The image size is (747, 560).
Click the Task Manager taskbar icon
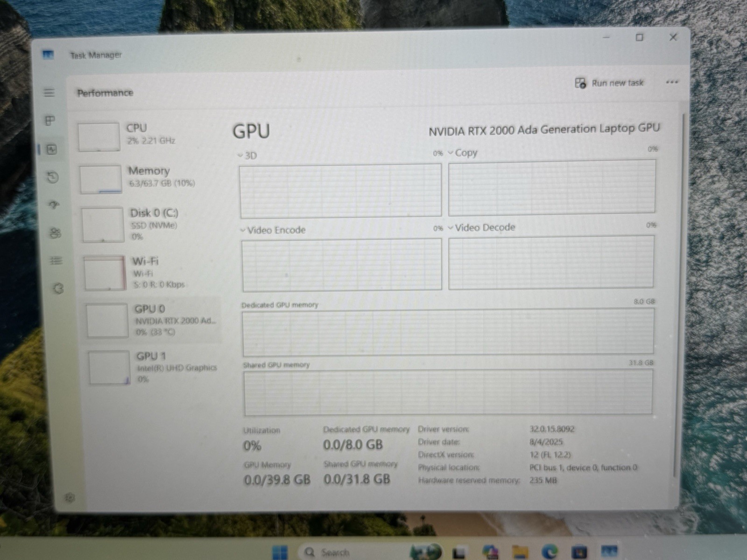point(609,552)
